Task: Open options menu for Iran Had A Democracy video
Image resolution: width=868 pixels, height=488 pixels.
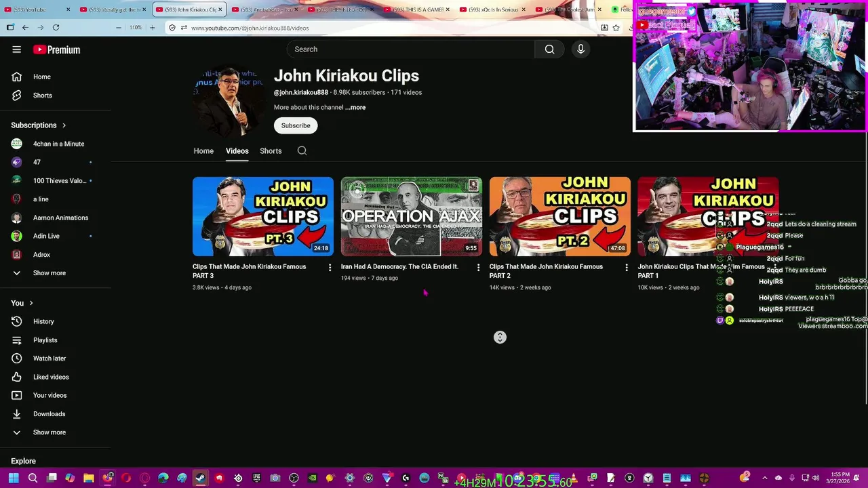Action: [479, 268]
